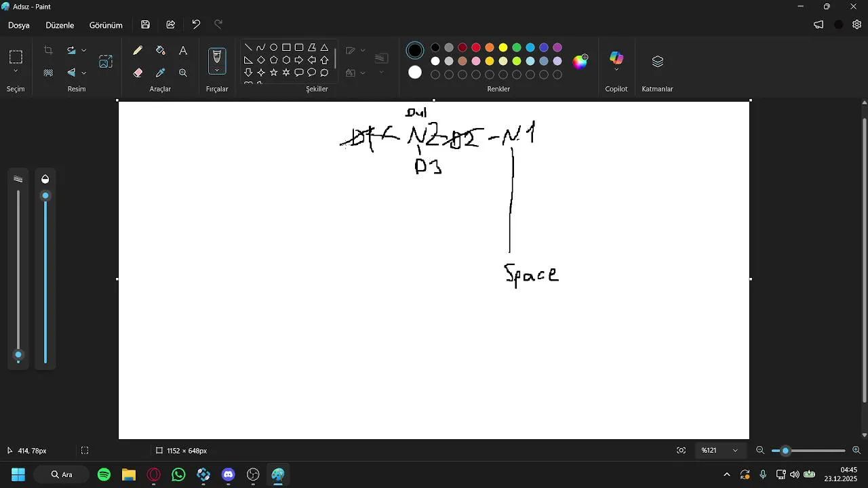Click the greyed-out Redo arrow
This screenshot has height=488, width=868.
pyautogui.click(x=218, y=24)
